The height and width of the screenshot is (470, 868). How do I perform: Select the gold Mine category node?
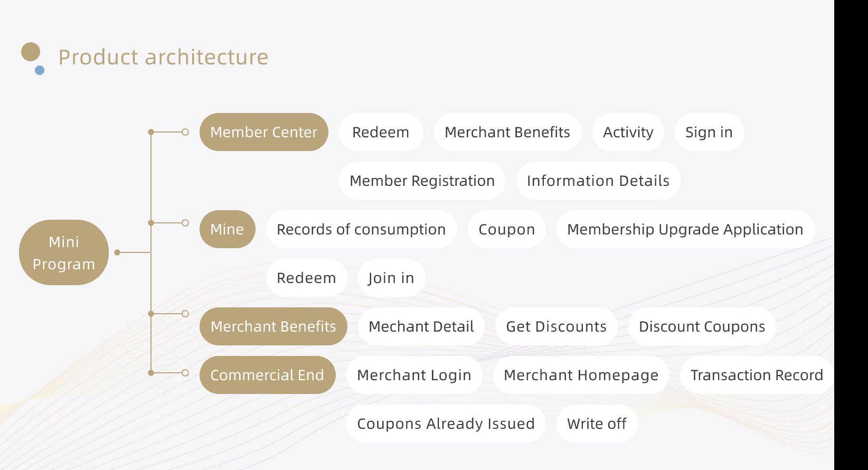click(227, 229)
